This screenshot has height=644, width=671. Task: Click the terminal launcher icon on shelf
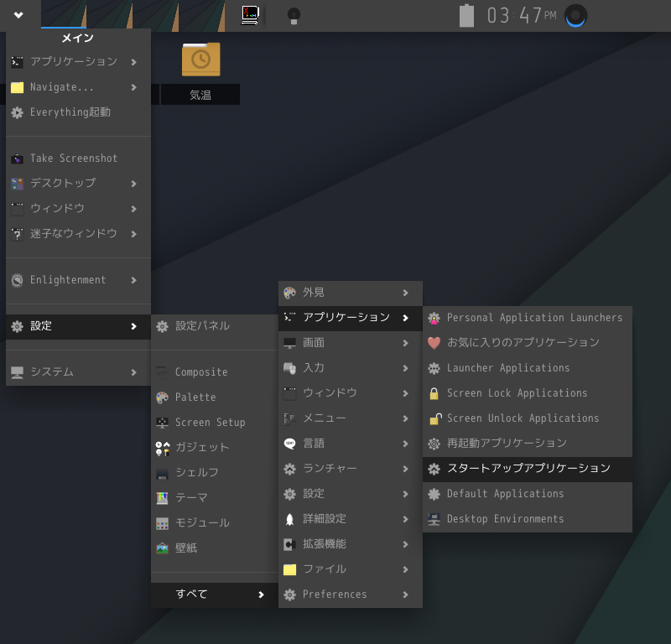pyautogui.click(x=250, y=15)
